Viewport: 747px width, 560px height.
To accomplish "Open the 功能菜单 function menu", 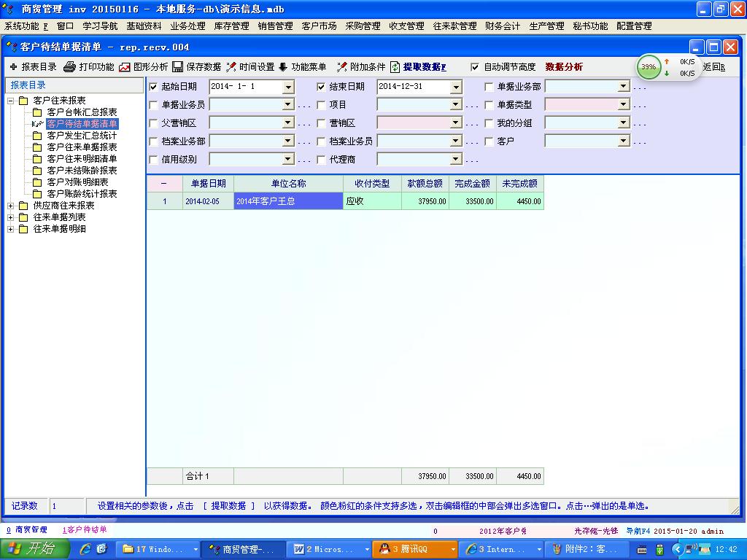I will click(x=284, y=67).
